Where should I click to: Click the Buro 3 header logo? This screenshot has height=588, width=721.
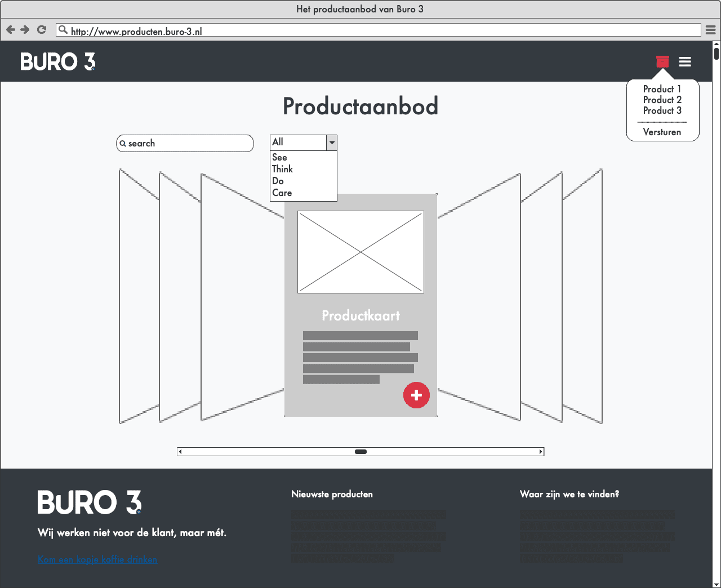(58, 61)
